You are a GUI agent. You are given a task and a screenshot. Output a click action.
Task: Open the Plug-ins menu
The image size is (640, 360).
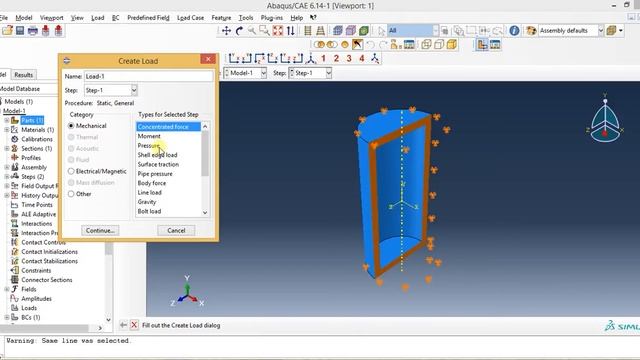271,18
